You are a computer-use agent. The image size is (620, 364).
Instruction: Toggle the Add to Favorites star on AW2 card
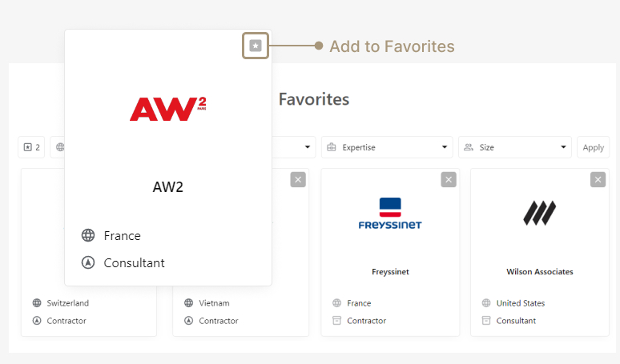(256, 46)
